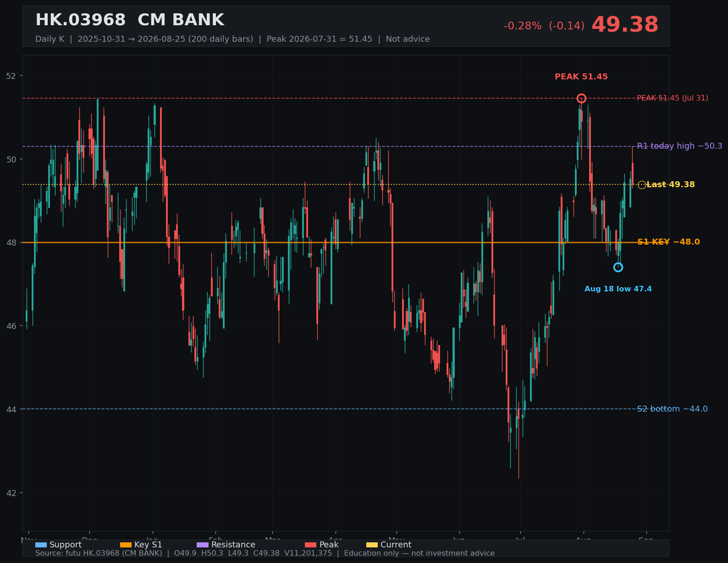Click the 'V11,201,375' volume value in the footer

tap(308, 553)
